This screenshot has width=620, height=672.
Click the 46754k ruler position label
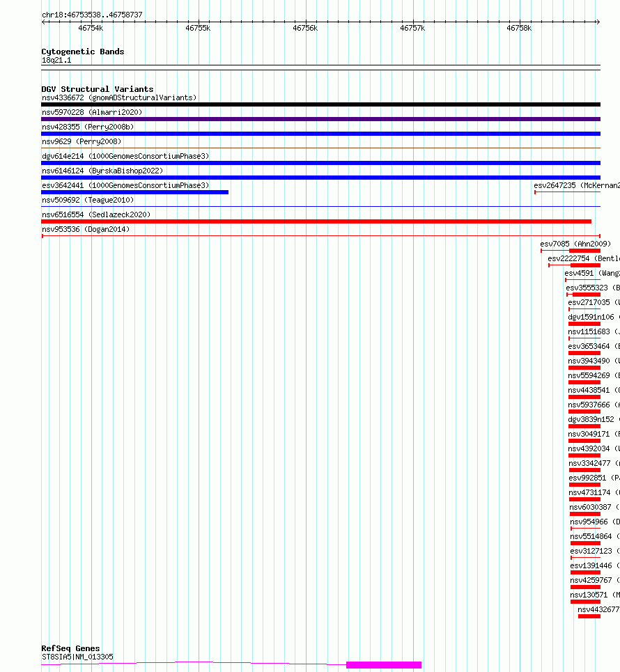pos(91,28)
